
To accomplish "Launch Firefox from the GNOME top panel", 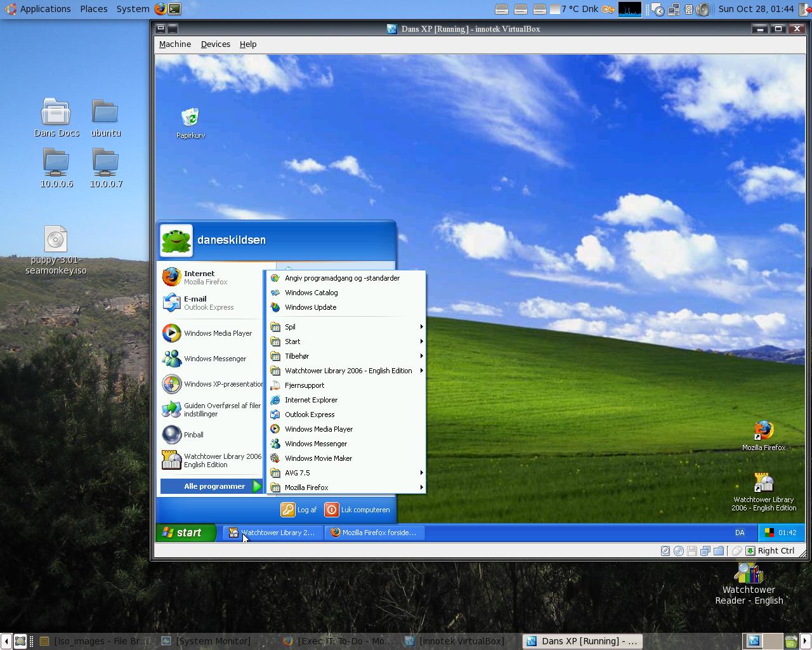I will [x=160, y=9].
